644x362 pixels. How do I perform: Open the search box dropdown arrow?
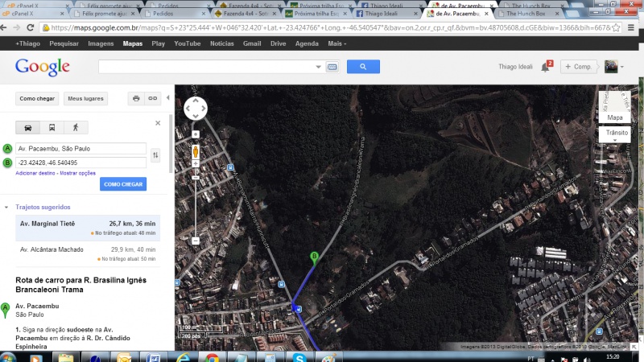pos(318,67)
